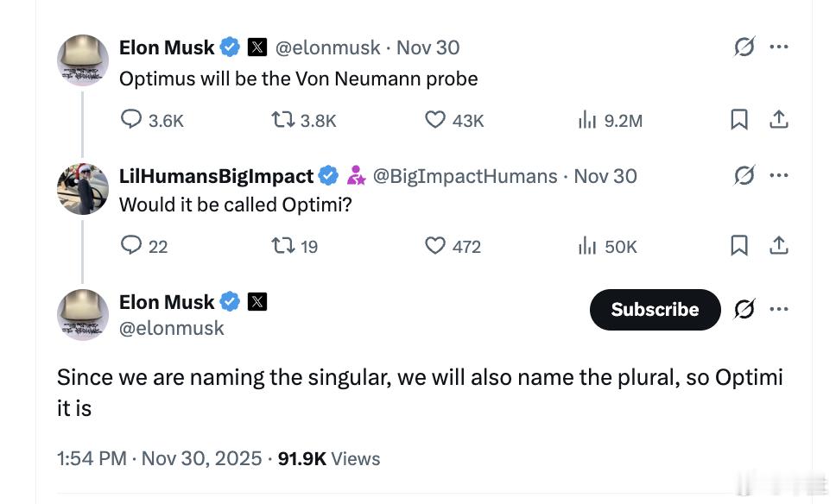Viewport: 836px width, 504px height.
Task: Open more options beside the Subscribe button
Action: tap(779, 309)
